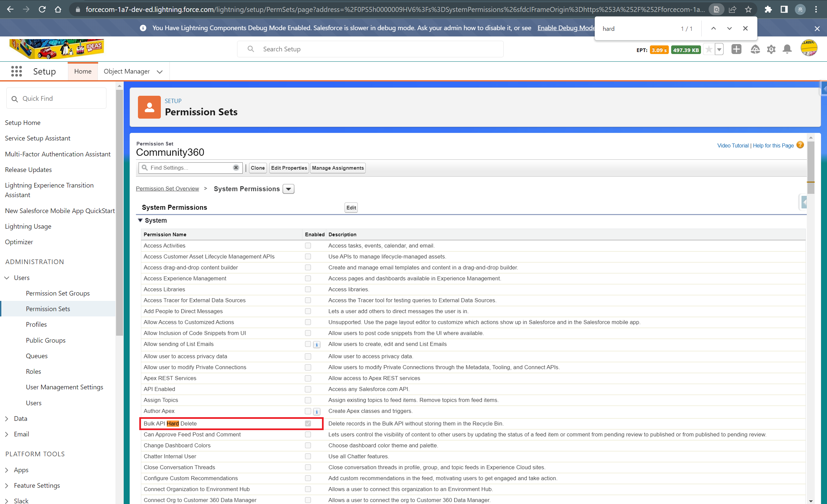Click the Manage Assignments button
The width and height of the screenshot is (827, 504).
338,168
